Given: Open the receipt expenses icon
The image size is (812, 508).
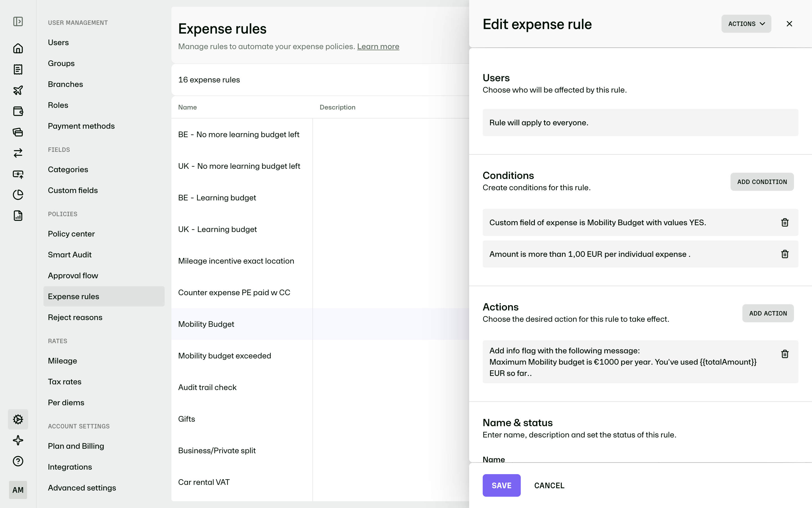Looking at the screenshot, I should click(x=18, y=69).
